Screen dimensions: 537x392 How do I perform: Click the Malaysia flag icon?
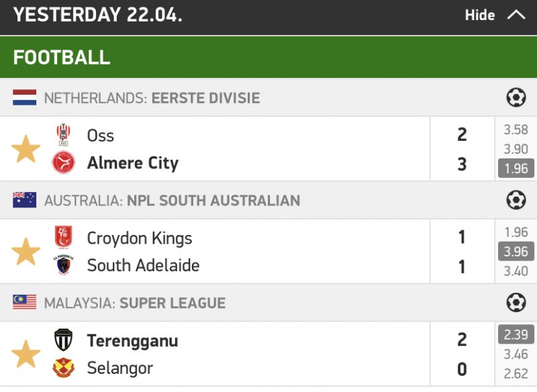(24, 303)
